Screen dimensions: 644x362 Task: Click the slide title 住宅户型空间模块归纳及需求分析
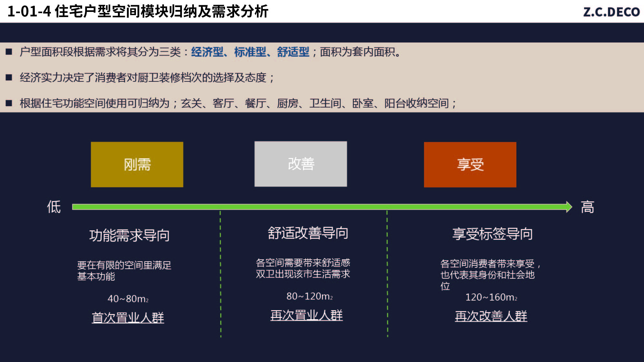161,12
